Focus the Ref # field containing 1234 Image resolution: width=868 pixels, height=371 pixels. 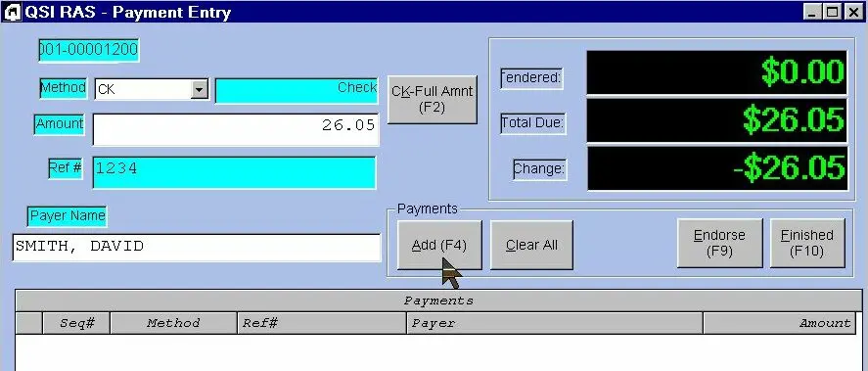[234, 172]
